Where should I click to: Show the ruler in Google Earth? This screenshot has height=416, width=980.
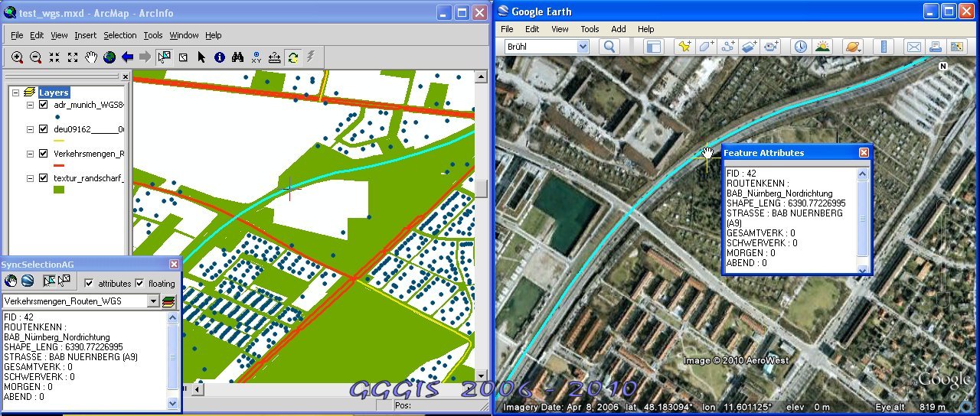coord(884,47)
